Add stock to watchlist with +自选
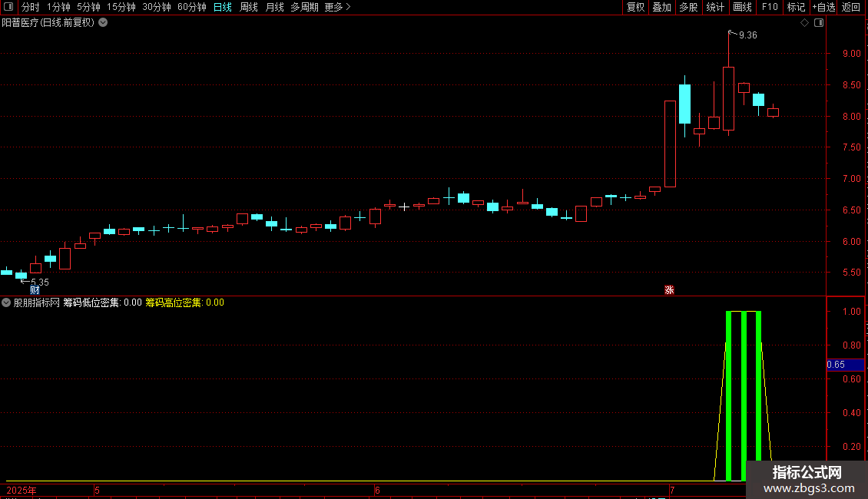The height and width of the screenshot is (499, 868). point(823,7)
